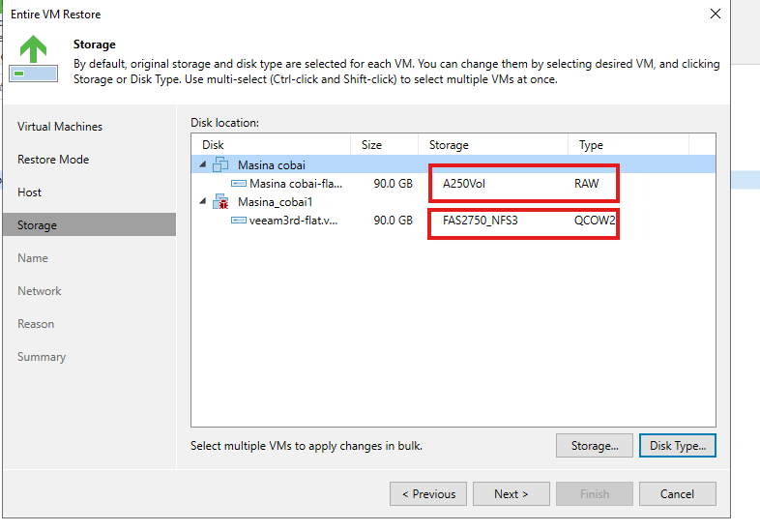Screen dimensions: 760x532
Task: Return to Previous wizard page
Action: point(428,493)
